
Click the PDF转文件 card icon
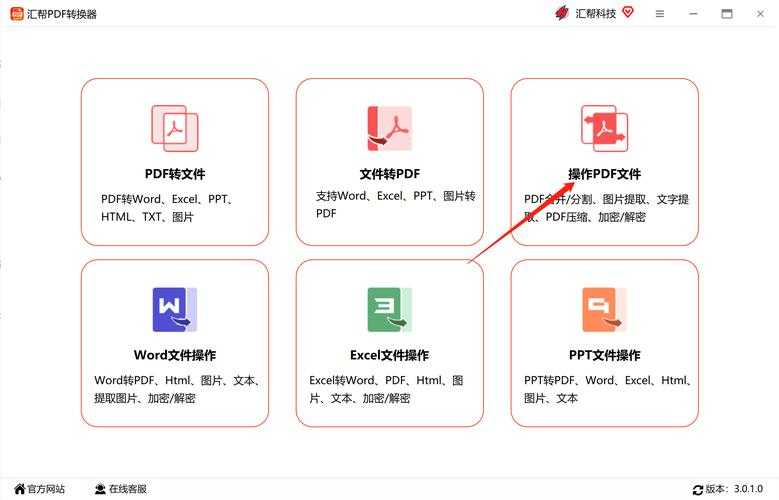coord(175,128)
